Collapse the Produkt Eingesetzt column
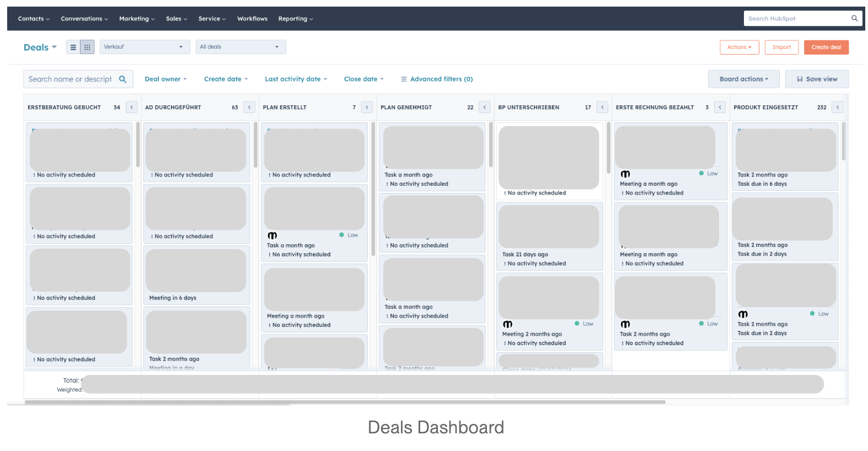Image resolution: width=868 pixels, height=451 pixels. click(x=838, y=108)
